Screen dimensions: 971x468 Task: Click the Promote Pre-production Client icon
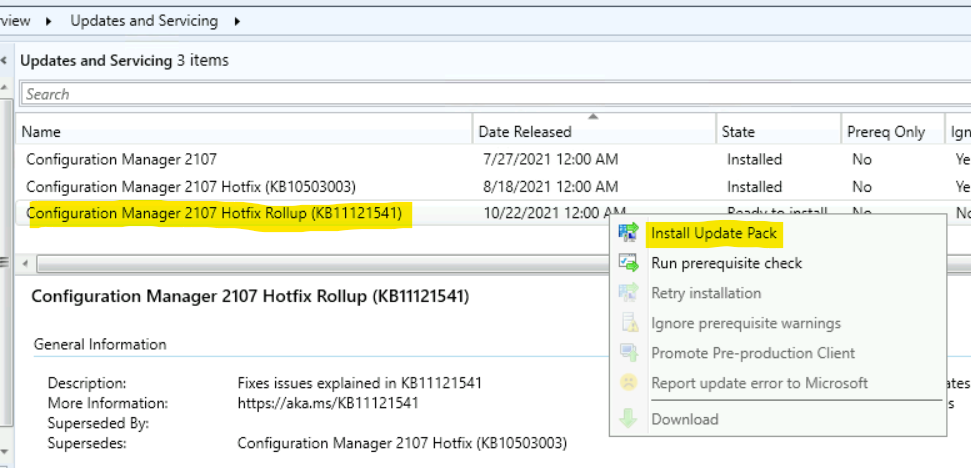point(629,353)
